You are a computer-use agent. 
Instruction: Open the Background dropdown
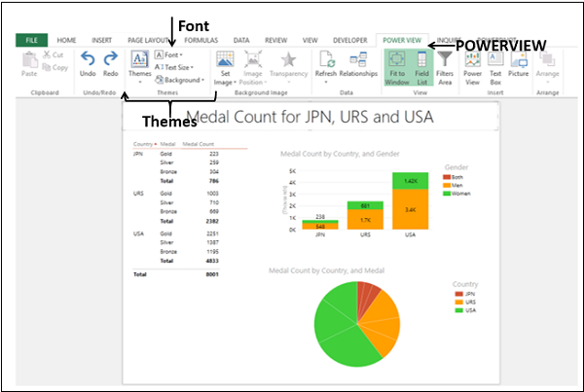tap(182, 80)
